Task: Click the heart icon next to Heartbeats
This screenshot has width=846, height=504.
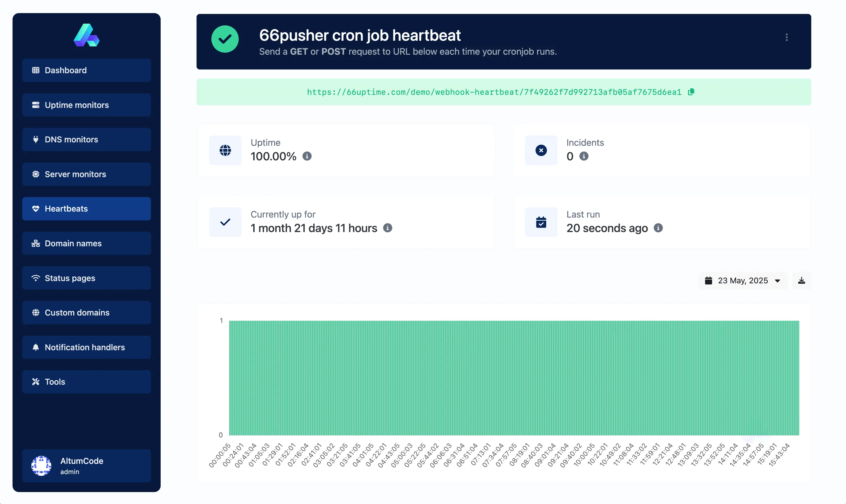Action: pos(36,208)
